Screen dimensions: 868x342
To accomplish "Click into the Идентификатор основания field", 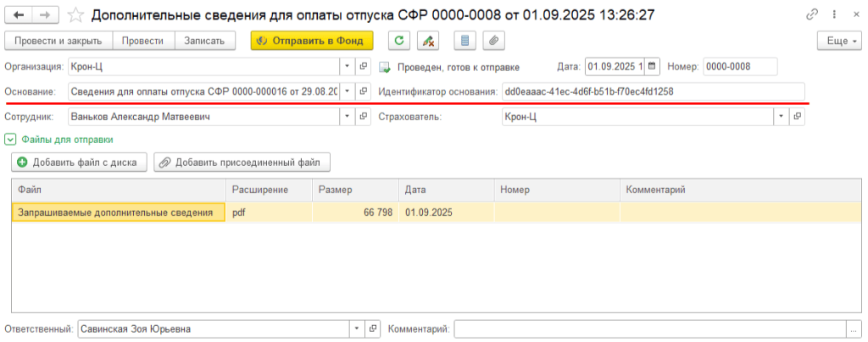I will 654,91.
